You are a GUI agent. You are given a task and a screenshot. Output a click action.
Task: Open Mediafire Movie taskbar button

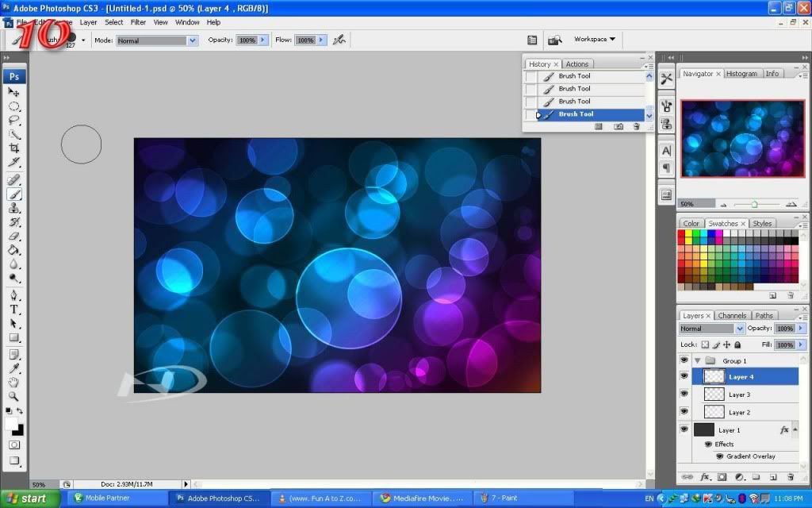pos(423,498)
